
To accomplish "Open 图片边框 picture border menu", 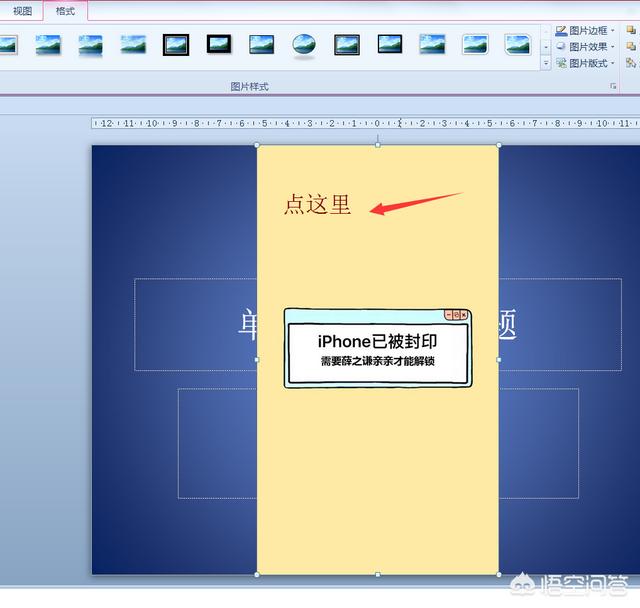I will (x=585, y=31).
